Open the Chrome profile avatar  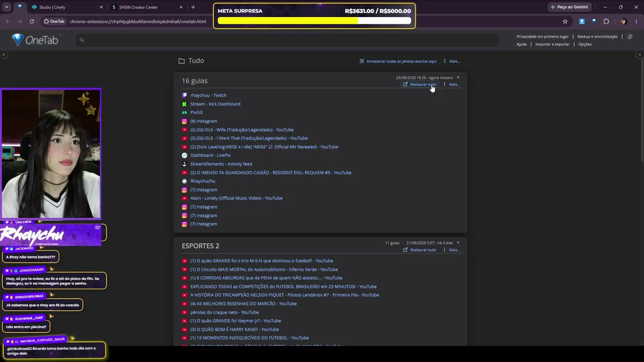click(624, 22)
